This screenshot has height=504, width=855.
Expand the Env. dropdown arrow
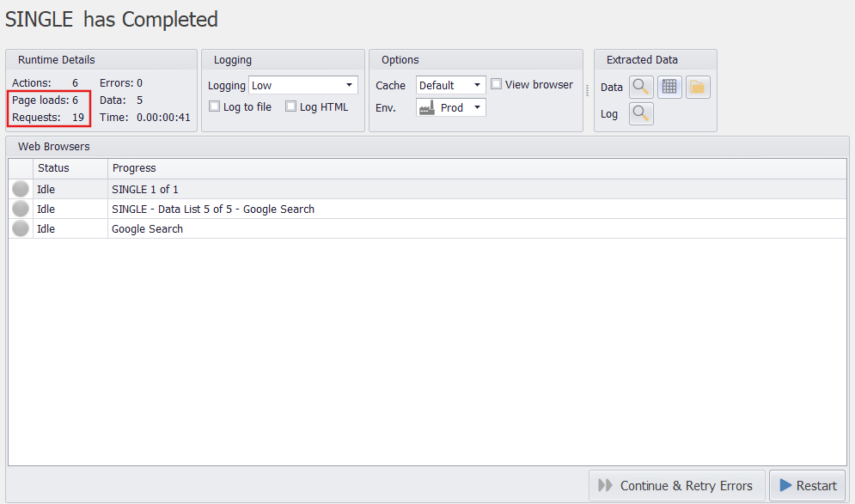[477, 107]
